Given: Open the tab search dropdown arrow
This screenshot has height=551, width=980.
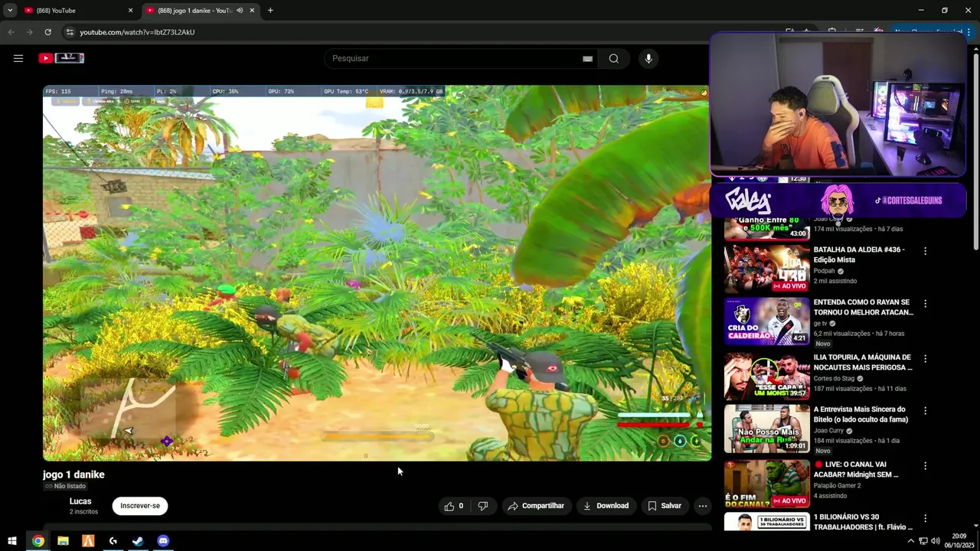Looking at the screenshot, I should pyautogui.click(x=10, y=11).
